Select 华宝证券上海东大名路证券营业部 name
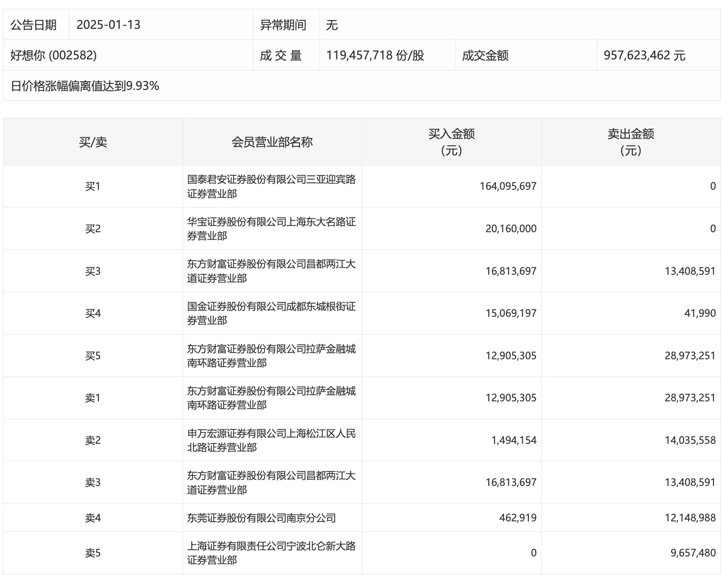This screenshot has height=575, width=728. tap(271, 229)
